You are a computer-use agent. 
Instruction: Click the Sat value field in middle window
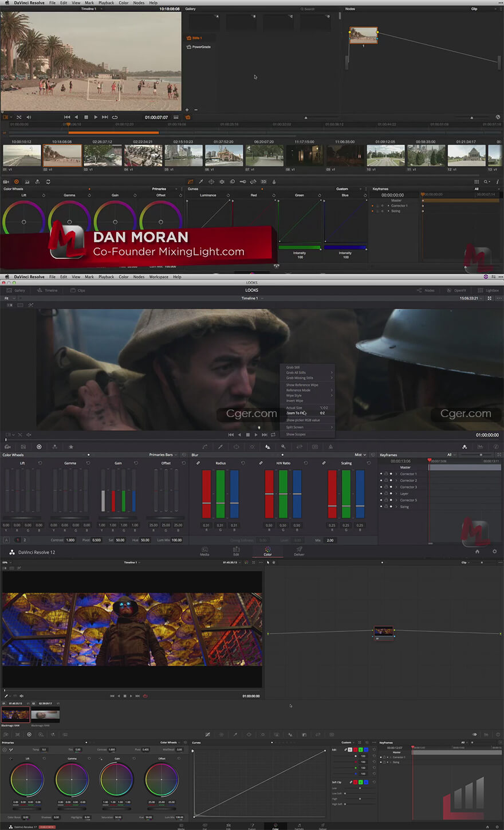point(120,540)
